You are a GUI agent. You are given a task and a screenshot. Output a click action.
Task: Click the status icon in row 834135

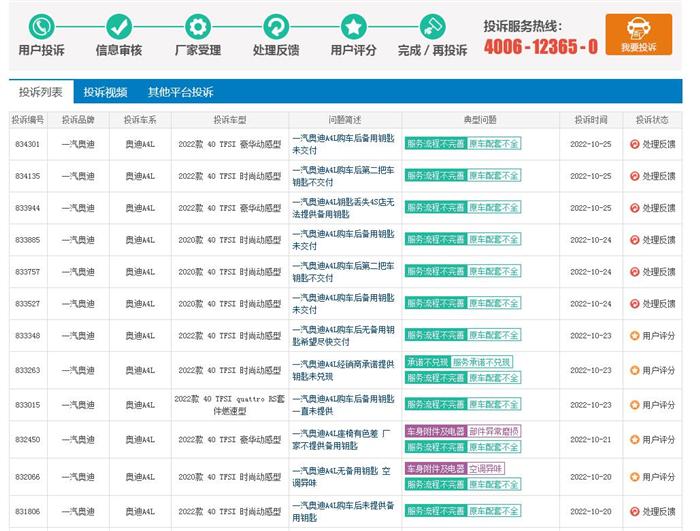click(x=634, y=176)
